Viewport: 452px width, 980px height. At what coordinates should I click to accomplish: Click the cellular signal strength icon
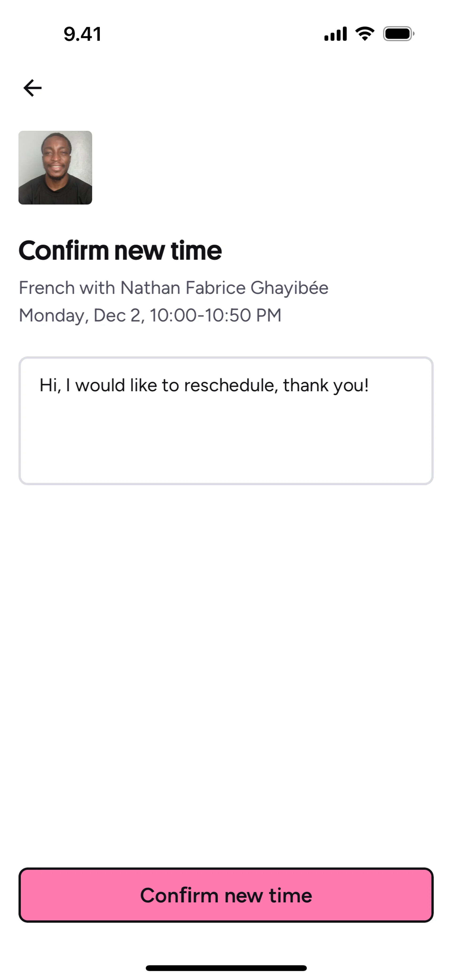tap(335, 34)
